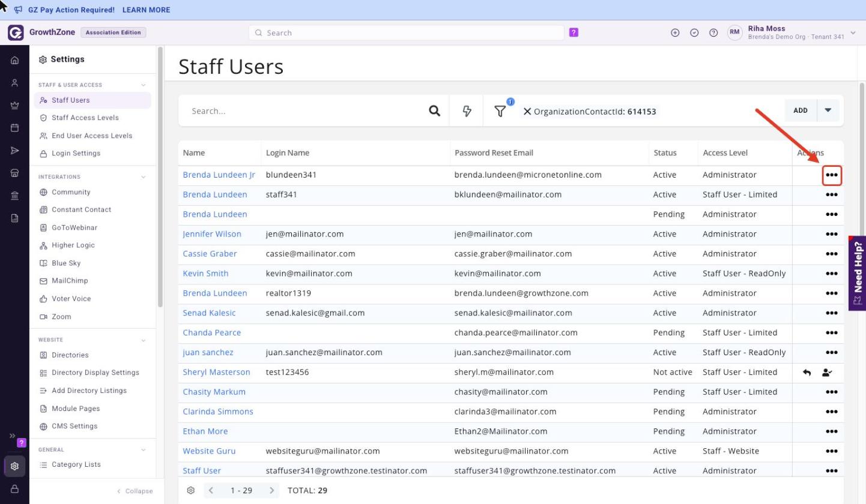Open the Memberships crown icon in left rail
The width and height of the screenshot is (866, 504).
coord(15,105)
